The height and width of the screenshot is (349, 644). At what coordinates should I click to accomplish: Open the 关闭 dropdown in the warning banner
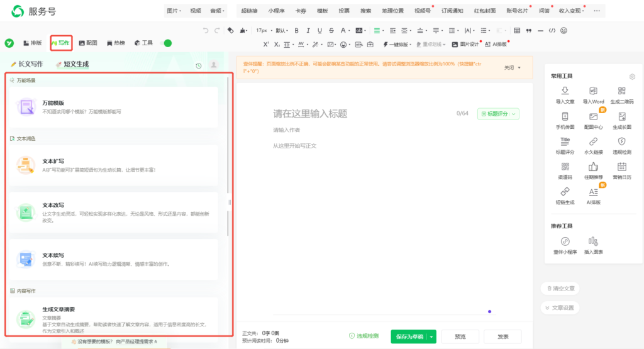(x=512, y=68)
